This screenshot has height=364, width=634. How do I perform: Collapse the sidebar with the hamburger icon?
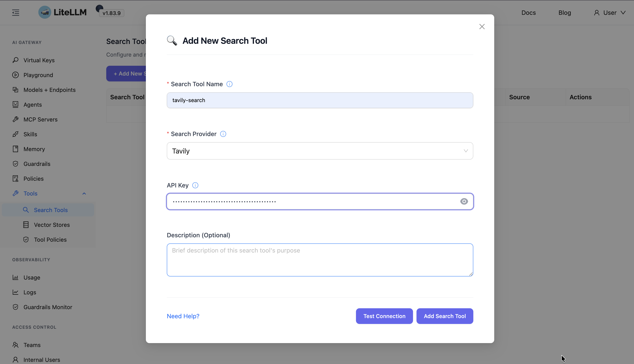pyautogui.click(x=15, y=12)
